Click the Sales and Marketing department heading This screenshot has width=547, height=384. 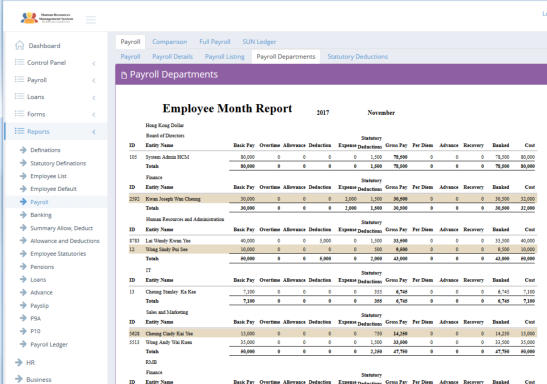pos(167,312)
